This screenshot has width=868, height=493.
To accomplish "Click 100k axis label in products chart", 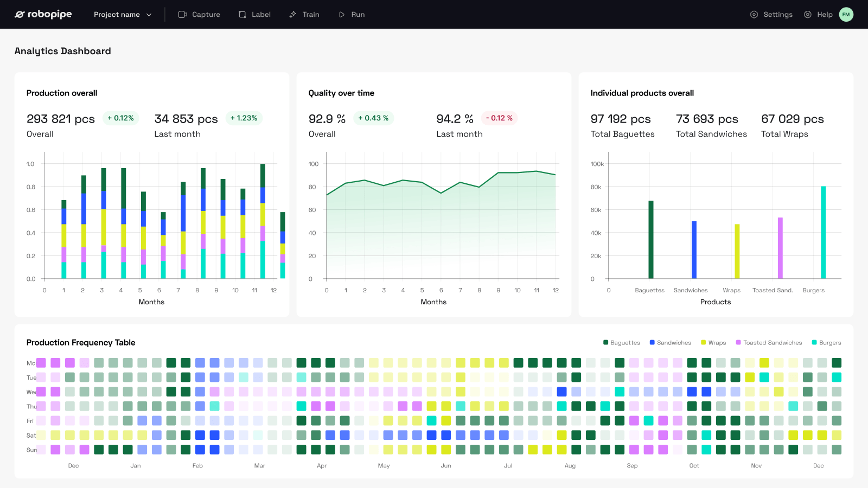I will (597, 164).
